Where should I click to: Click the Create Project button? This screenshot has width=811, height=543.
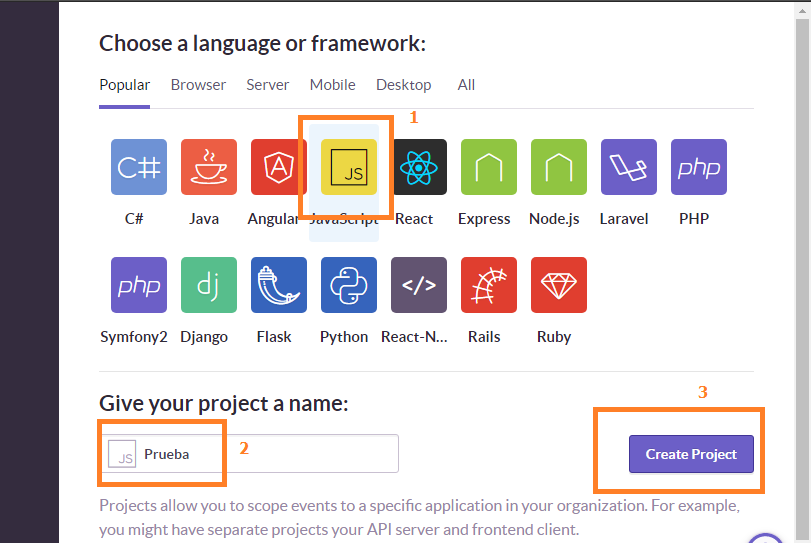691,454
